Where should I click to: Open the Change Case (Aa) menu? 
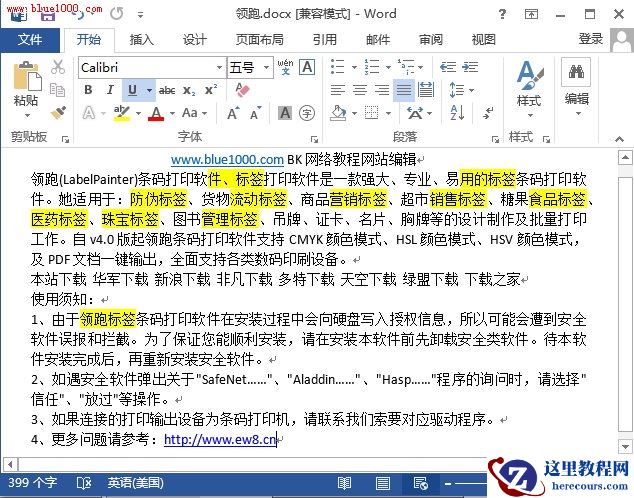point(190,113)
